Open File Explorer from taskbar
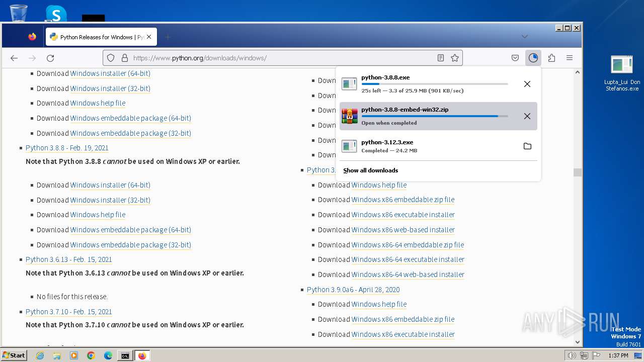 tap(57, 355)
